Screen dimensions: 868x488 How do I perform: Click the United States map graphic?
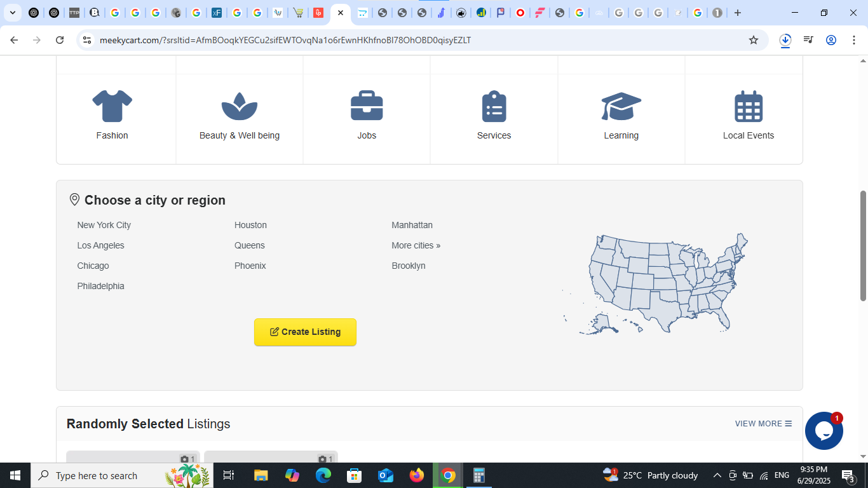655,283
